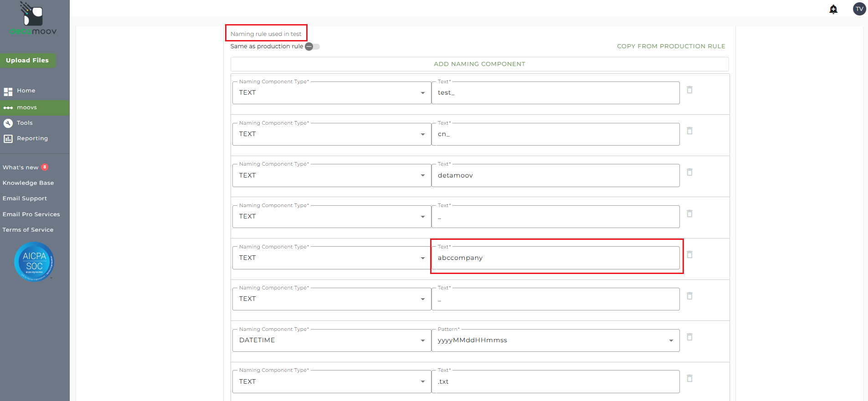This screenshot has height=401, width=868.
Task: Open the TV user avatar menu
Action: (859, 9)
